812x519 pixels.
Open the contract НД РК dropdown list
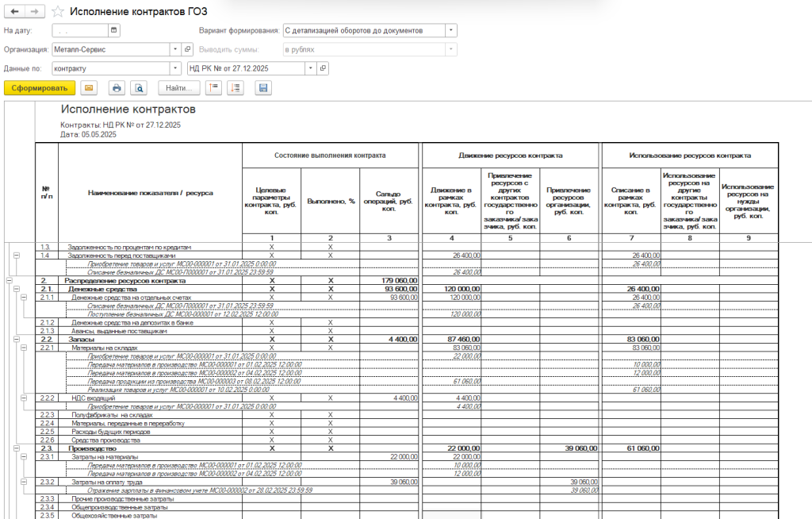click(311, 68)
